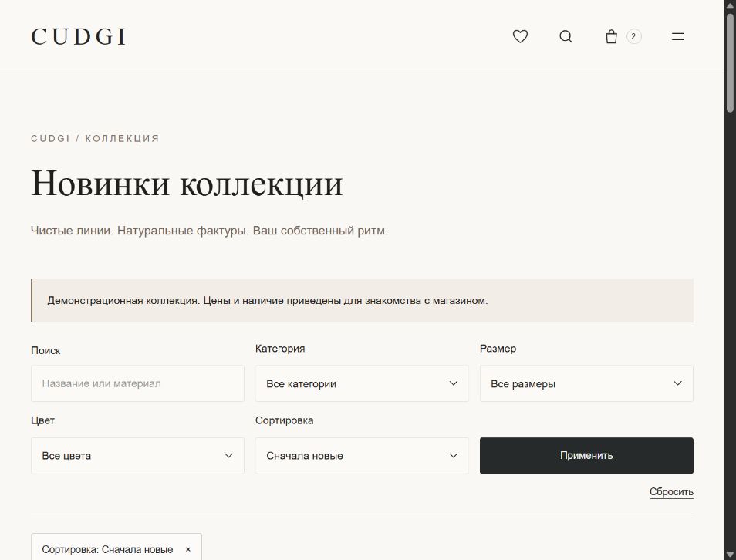Image resolution: width=736 pixels, height=560 pixels.
Task: Click the cart count badge showing 2
Action: pos(633,36)
